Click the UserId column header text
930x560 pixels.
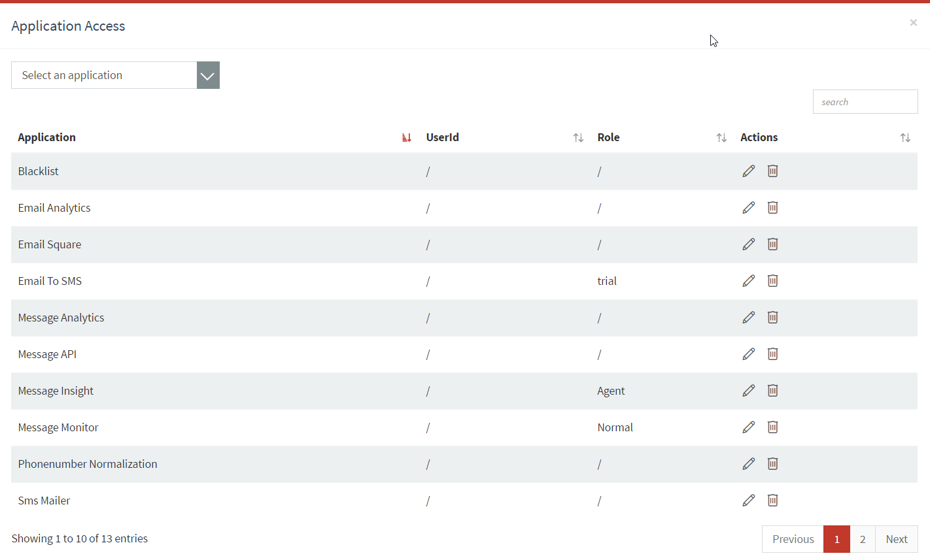(x=443, y=137)
